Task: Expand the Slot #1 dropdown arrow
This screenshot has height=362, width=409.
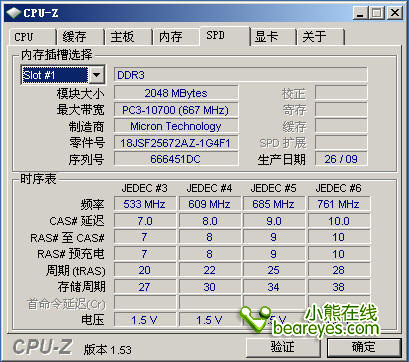Action: pyautogui.click(x=97, y=75)
